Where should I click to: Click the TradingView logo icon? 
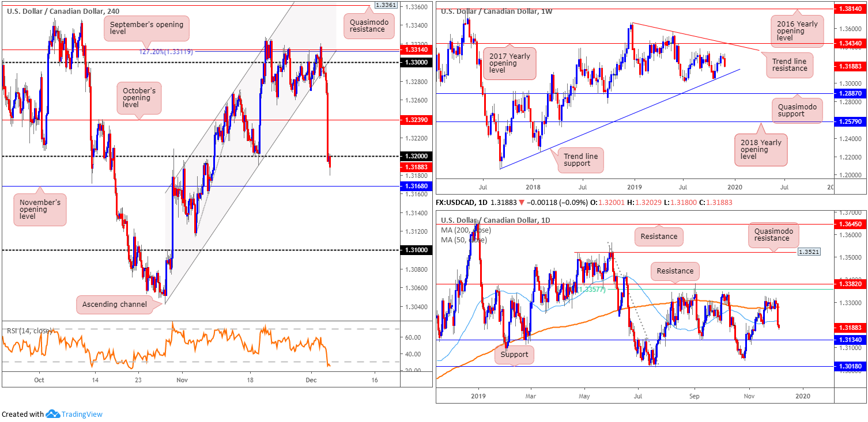[53, 414]
